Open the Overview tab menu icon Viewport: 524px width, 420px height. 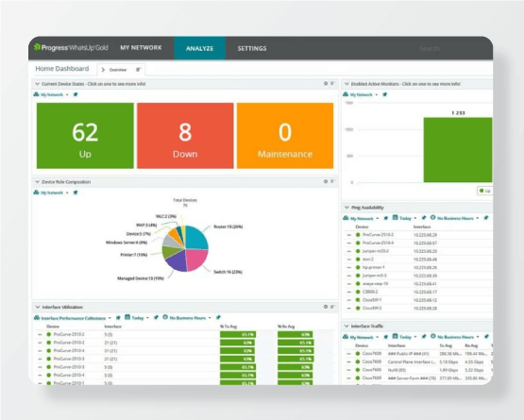click(x=139, y=70)
